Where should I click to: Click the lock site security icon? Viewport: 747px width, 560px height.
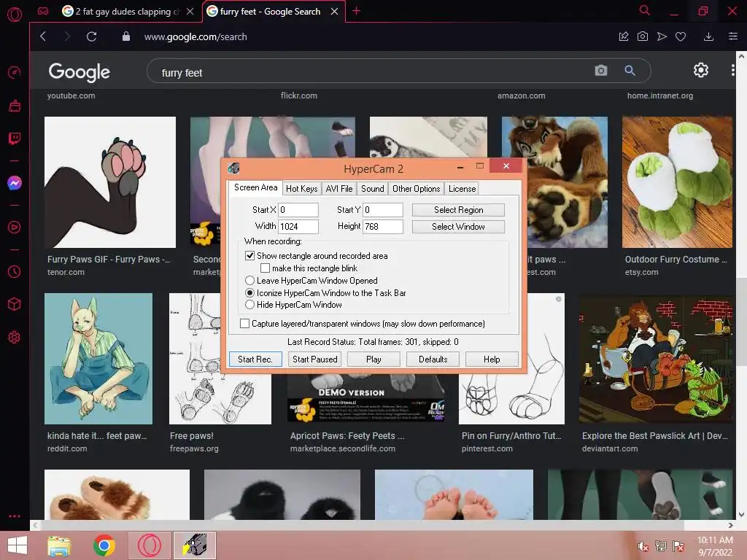(125, 36)
